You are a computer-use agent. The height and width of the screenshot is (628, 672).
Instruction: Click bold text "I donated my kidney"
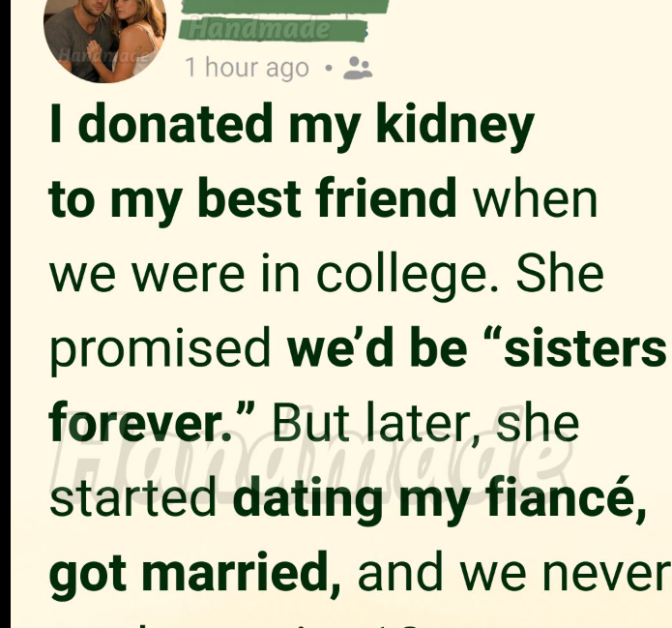click(x=291, y=126)
